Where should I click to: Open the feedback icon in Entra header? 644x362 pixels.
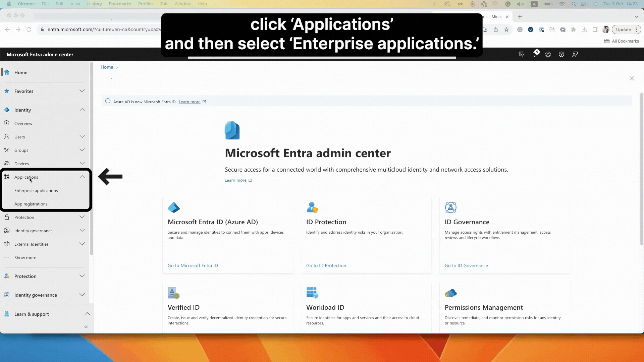pos(575,54)
